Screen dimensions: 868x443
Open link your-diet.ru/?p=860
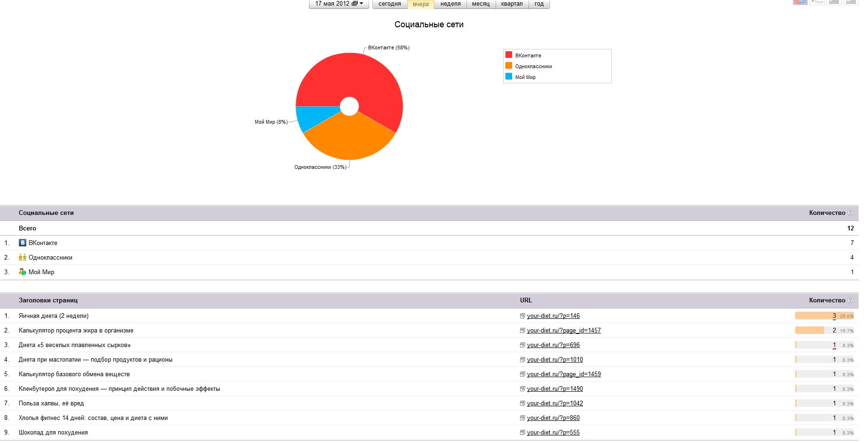553,418
